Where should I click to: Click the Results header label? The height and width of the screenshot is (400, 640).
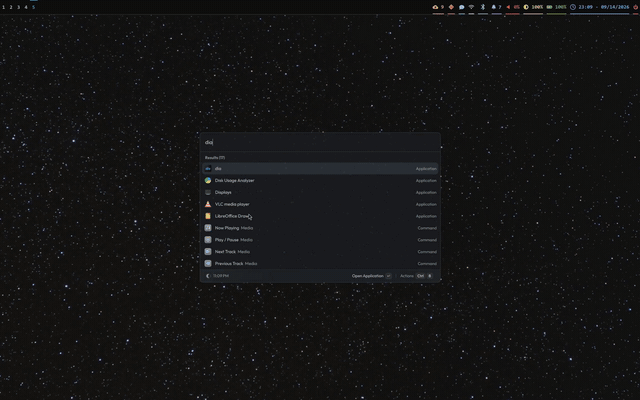215,158
